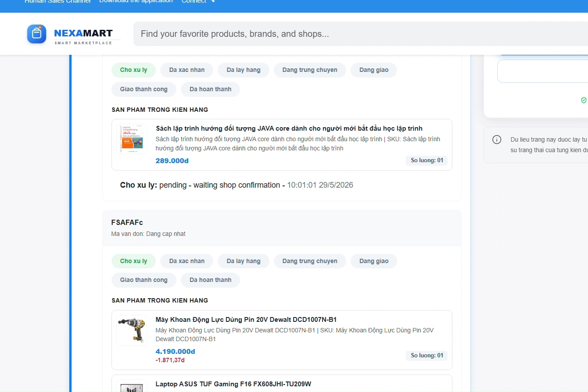Image resolution: width=588 pixels, height=392 pixels.
Task: Select Giao thanh cong chip in FSAFAFc package
Action: (144, 280)
